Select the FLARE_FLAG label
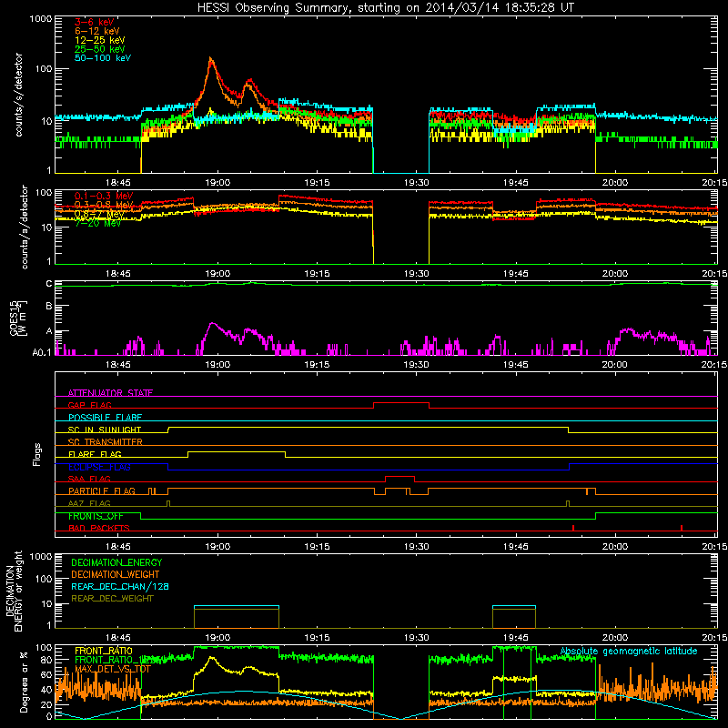This screenshot has width=728, height=728. [x=95, y=454]
